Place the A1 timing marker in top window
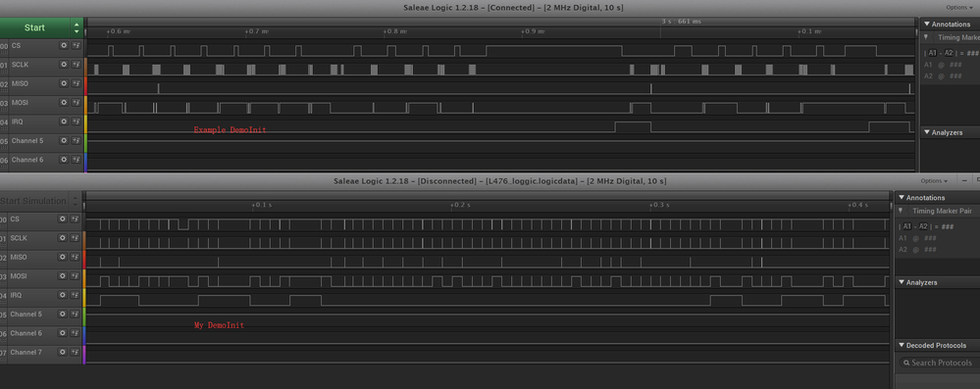 (x=932, y=53)
